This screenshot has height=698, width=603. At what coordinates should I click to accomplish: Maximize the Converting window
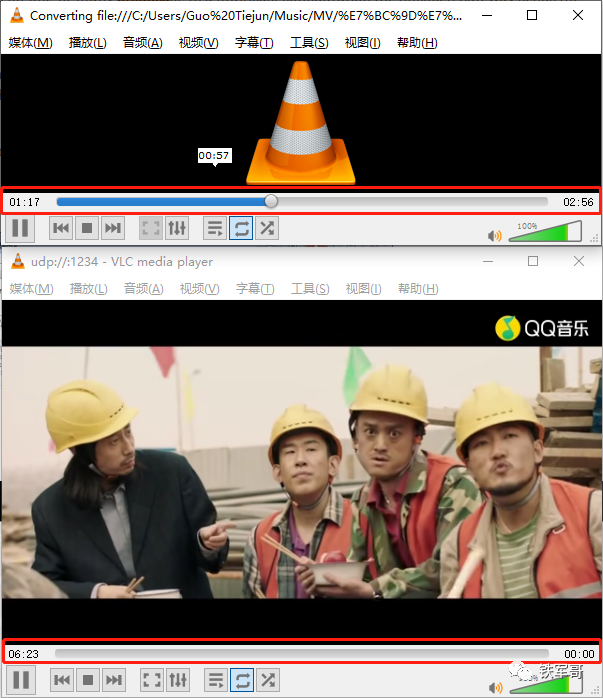click(x=532, y=16)
